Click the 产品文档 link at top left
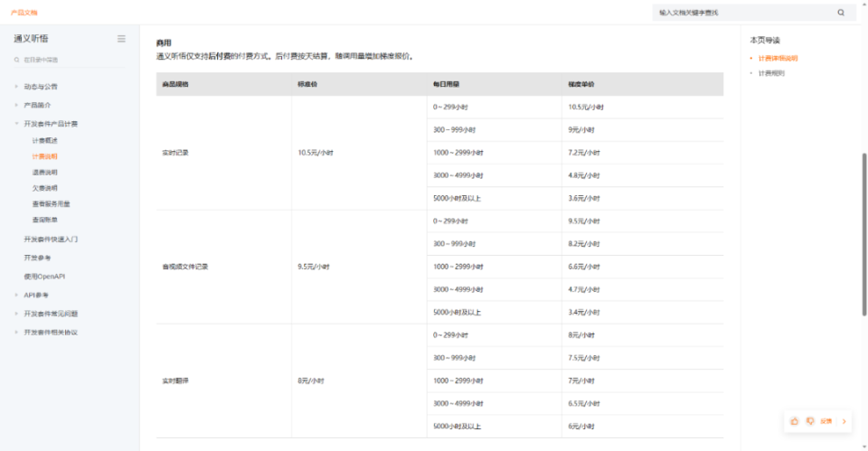868x451 pixels. click(x=24, y=13)
